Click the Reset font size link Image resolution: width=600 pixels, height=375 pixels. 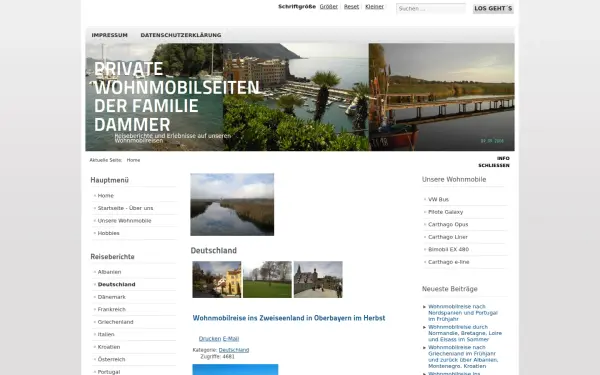coord(351,7)
